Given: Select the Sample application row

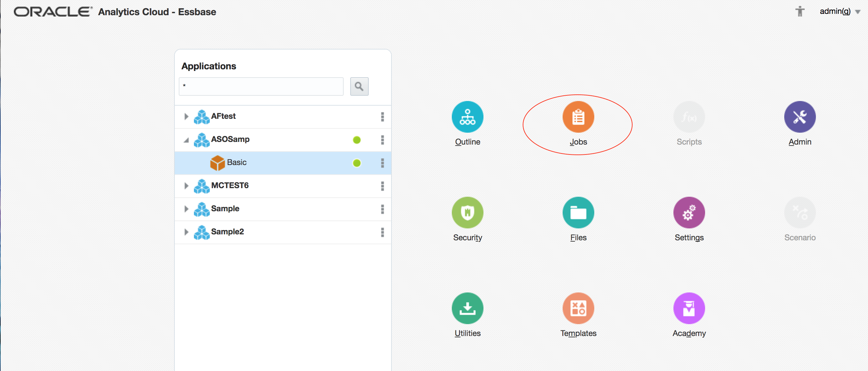Looking at the screenshot, I should point(225,209).
